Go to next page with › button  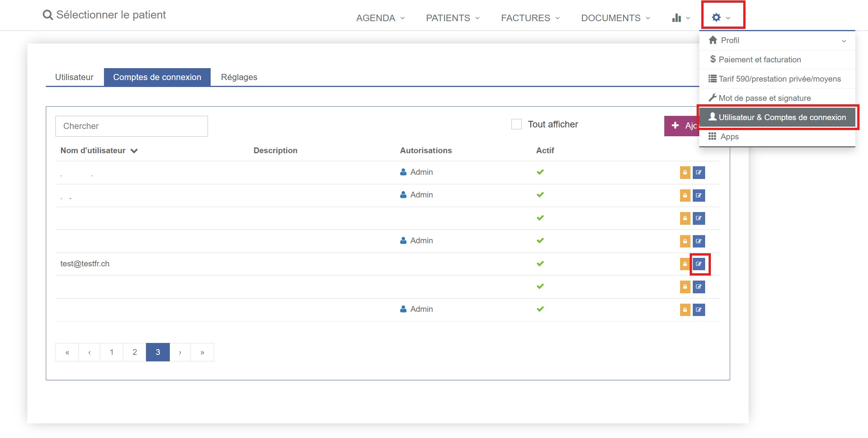(180, 352)
